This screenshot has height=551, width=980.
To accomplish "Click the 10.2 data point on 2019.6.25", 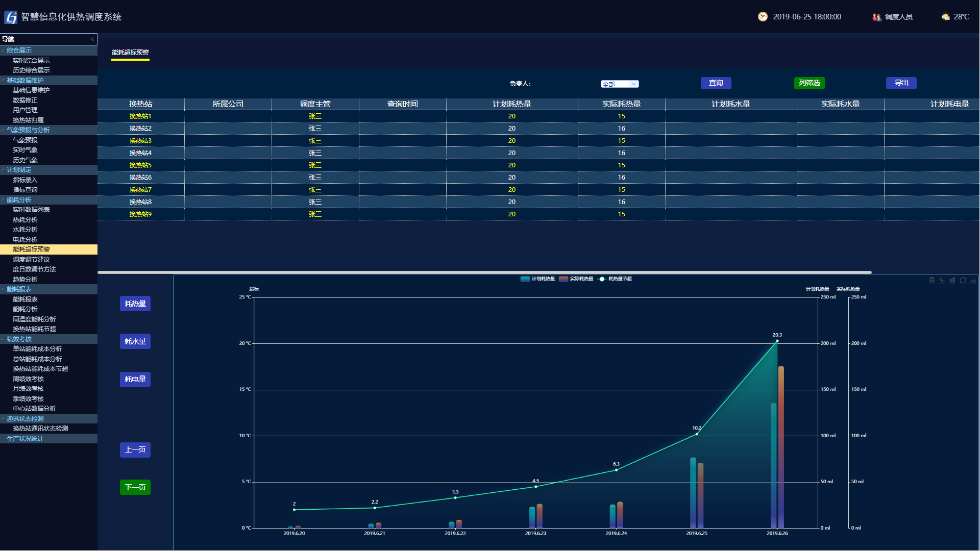I will pyautogui.click(x=697, y=434).
